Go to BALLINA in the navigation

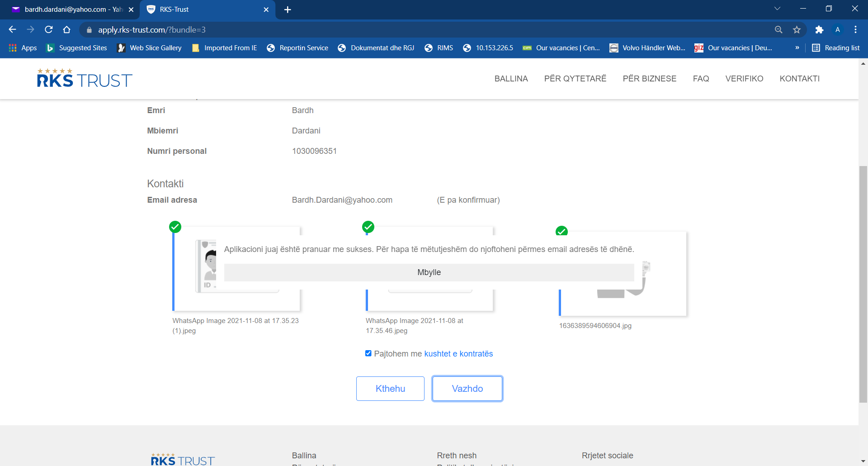click(x=511, y=79)
